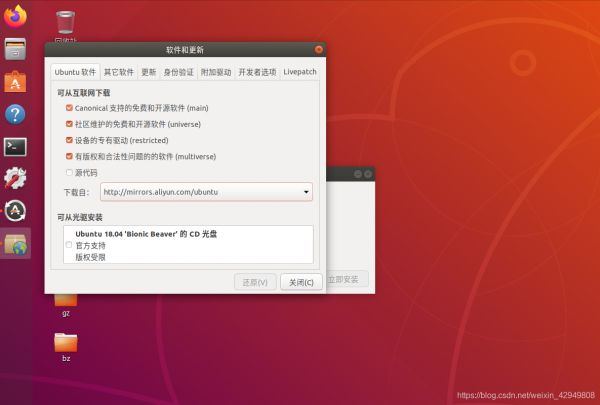Viewport: 600px width, 405px height.
Task: Click the mirrors.aliyun.com URL field
Action: (x=206, y=192)
